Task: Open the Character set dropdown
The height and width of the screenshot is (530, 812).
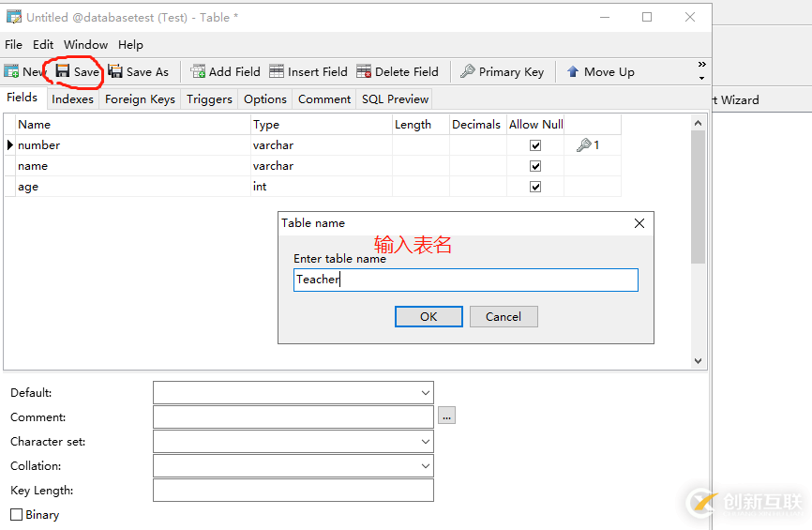Action: click(x=425, y=442)
